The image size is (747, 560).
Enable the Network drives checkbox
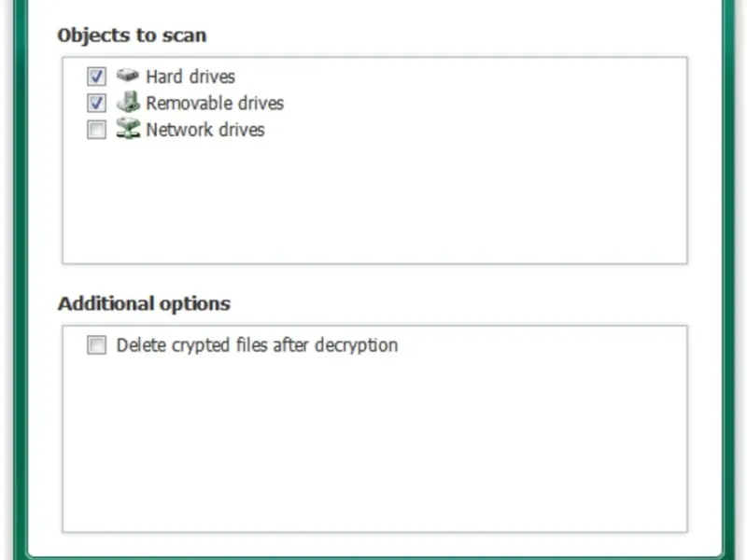96,130
